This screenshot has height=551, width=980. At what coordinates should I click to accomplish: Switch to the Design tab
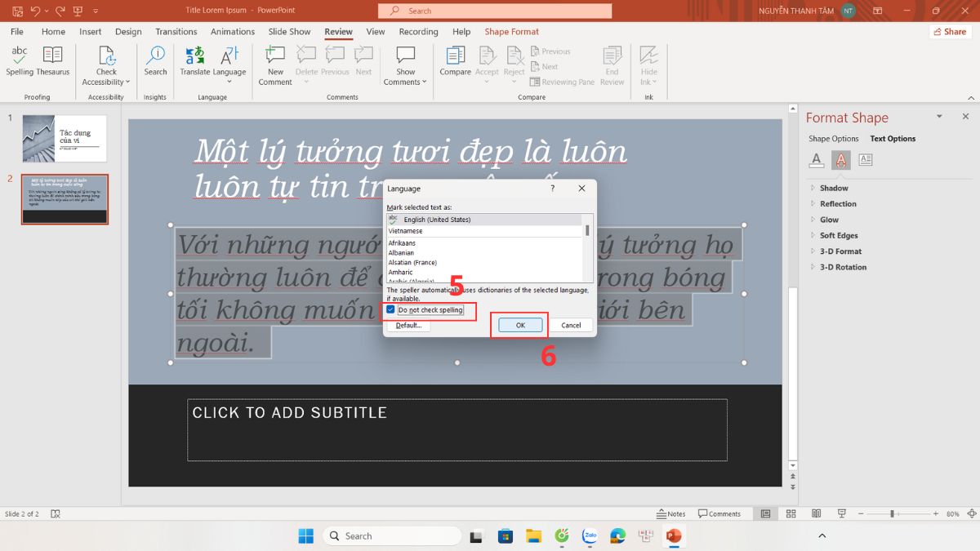pyautogui.click(x=128, y=32)
